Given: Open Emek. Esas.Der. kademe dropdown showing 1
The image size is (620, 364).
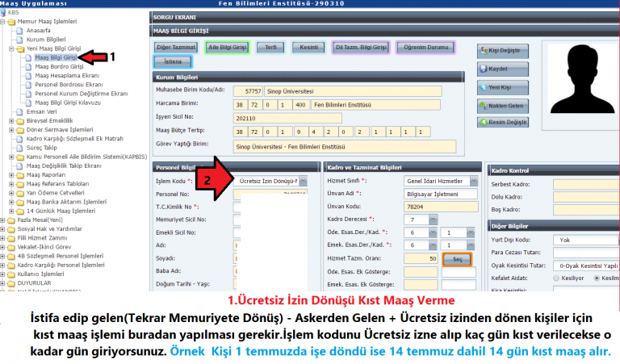Looking at the screenshot, I should pos(471,245).
